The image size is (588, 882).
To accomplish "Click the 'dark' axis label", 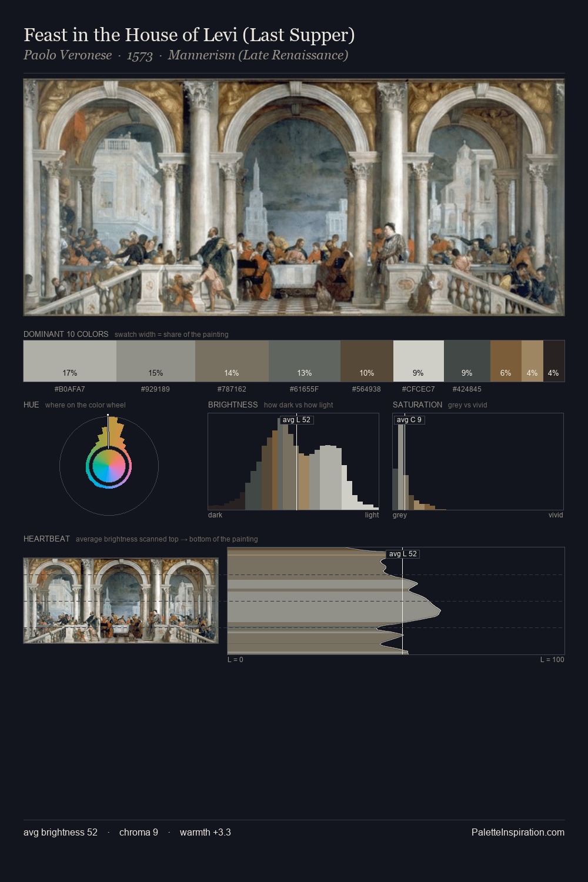I will [x=215, y=515].
